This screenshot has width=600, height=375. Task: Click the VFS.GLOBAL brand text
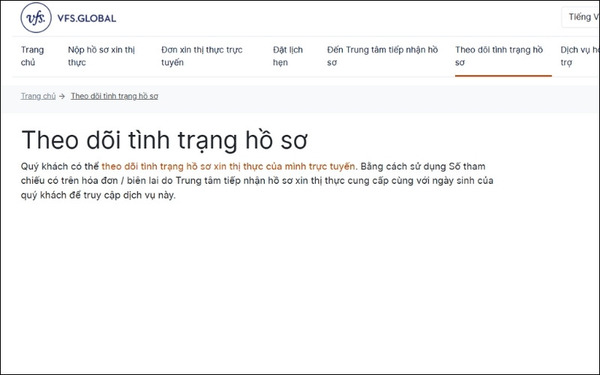[86, 18]
